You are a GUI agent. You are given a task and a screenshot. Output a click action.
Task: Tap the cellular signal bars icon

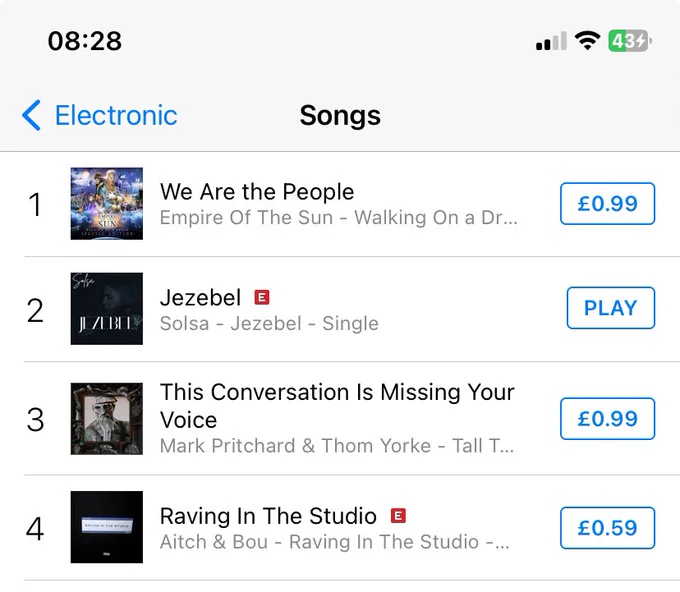[x=551, y=41]
